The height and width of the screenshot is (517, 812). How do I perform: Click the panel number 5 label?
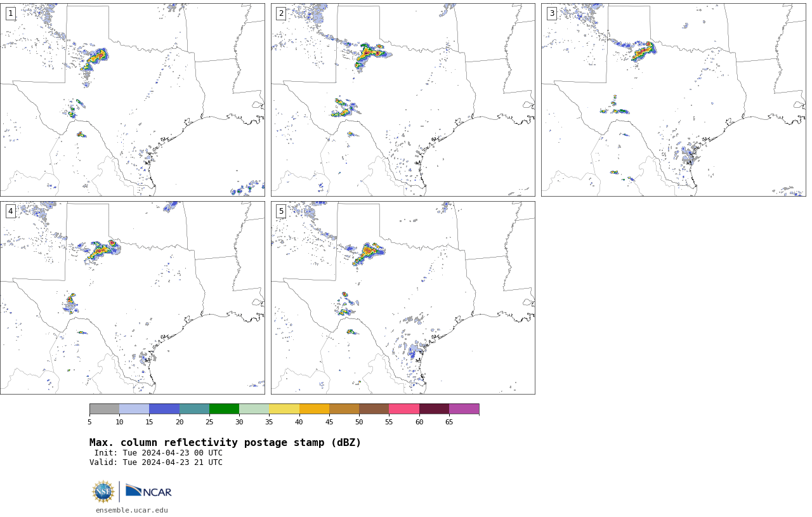coord(281,211)
